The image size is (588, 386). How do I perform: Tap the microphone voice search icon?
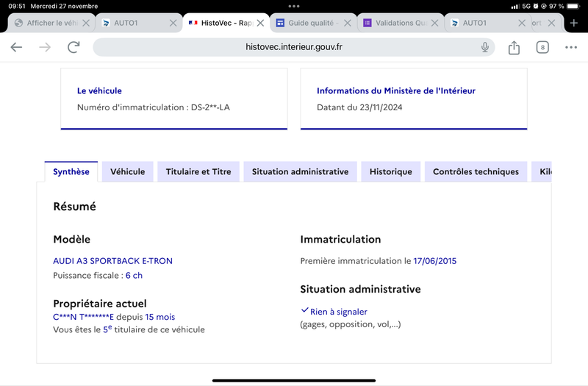(x=485, y=47)
